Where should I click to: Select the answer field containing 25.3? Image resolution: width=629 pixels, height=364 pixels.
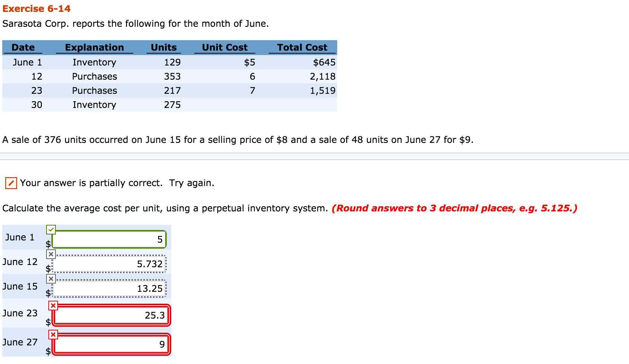click(112, 315)
